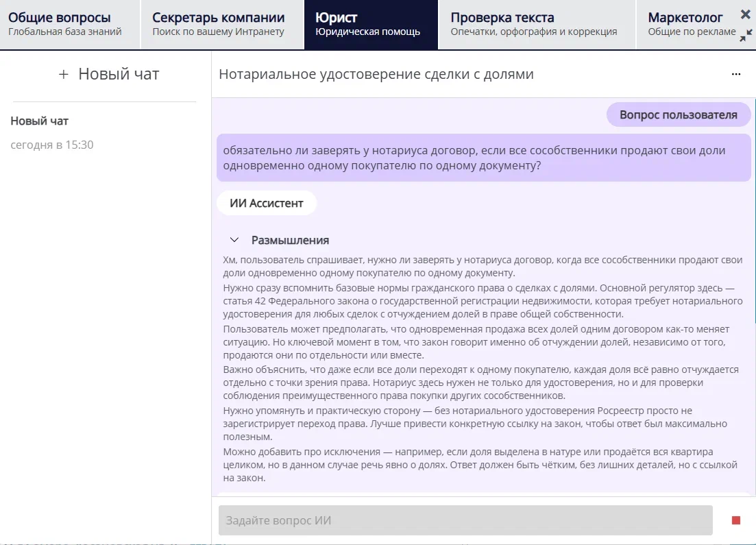Close the assistant panel with the X icon
This screenshot has height=545, width=756.
pos(746,14)
